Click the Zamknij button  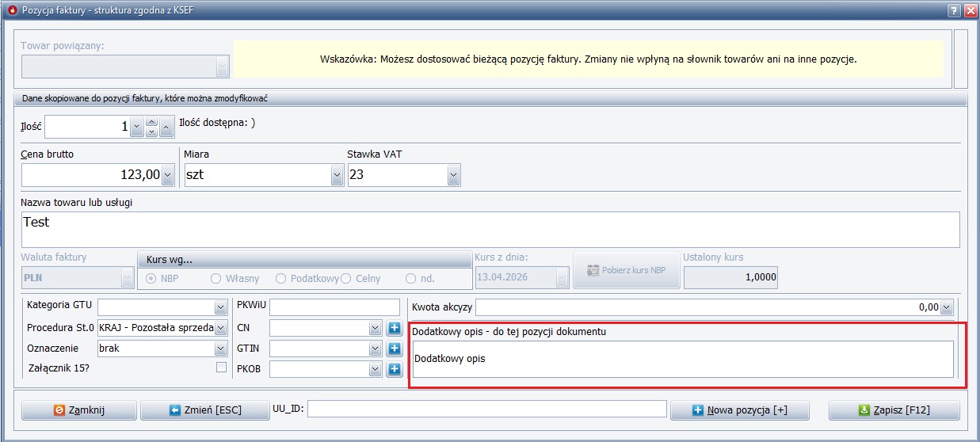pyautogui.click(x=78, y=410)
